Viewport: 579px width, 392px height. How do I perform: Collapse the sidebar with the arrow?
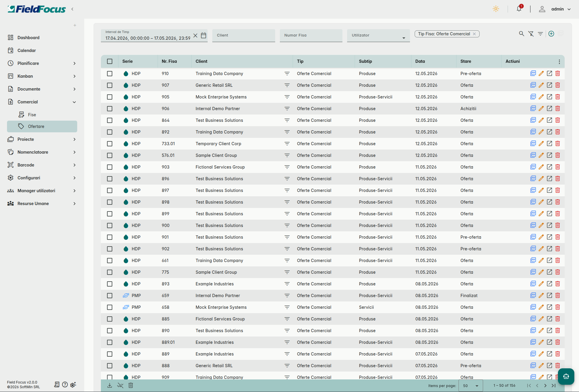pos(72,9)
